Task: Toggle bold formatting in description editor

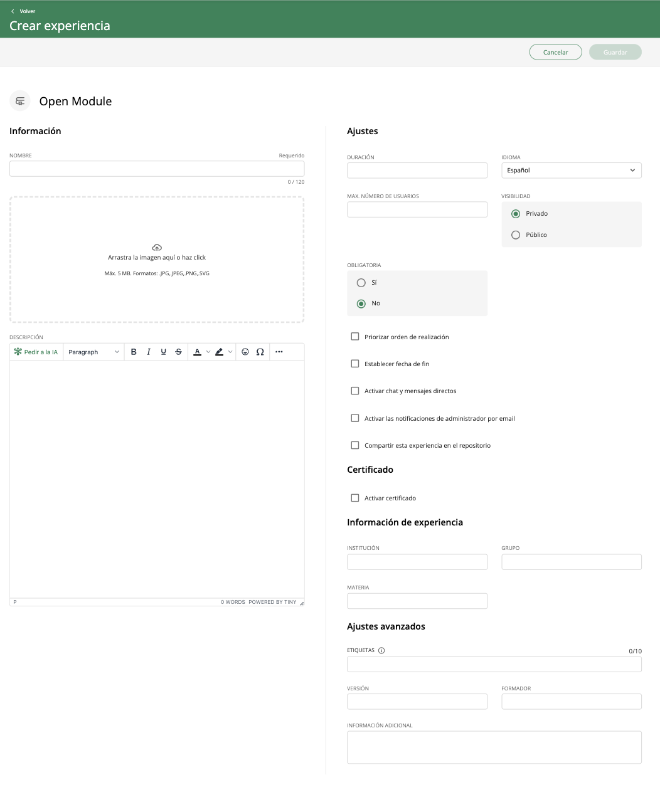Action: click(134, 352)
